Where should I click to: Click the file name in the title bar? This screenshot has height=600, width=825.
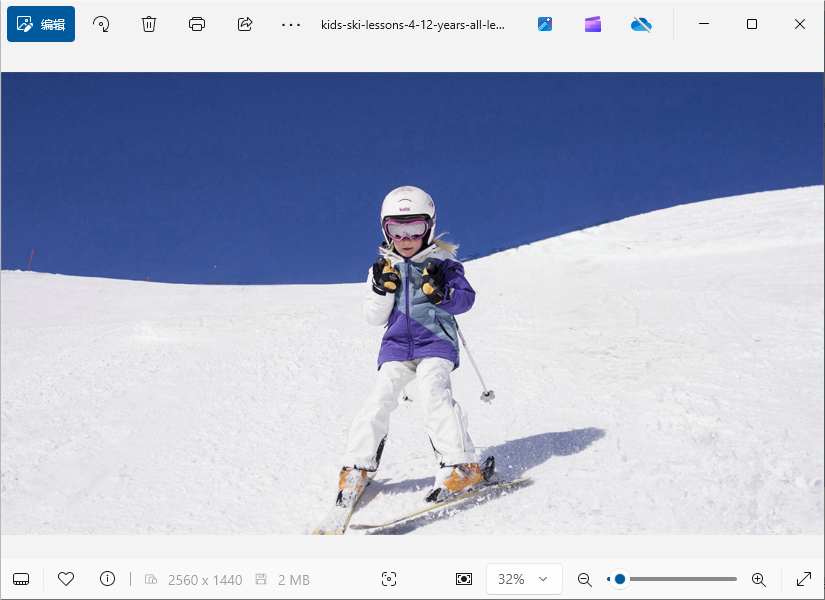click(x=413, y=24)
